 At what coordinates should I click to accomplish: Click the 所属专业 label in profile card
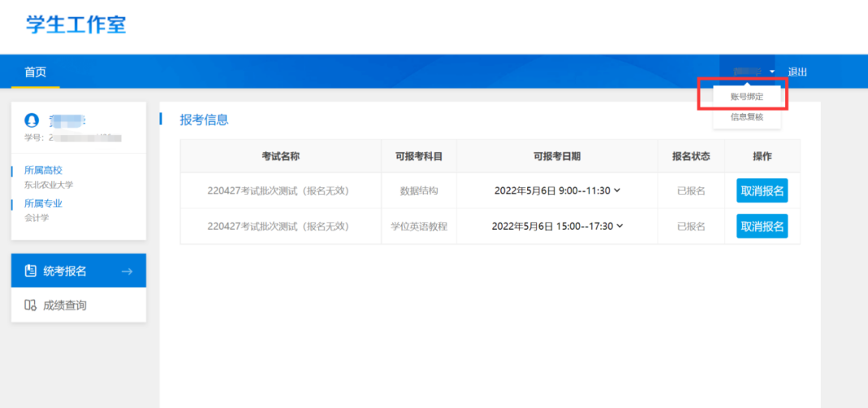[43, 204]
